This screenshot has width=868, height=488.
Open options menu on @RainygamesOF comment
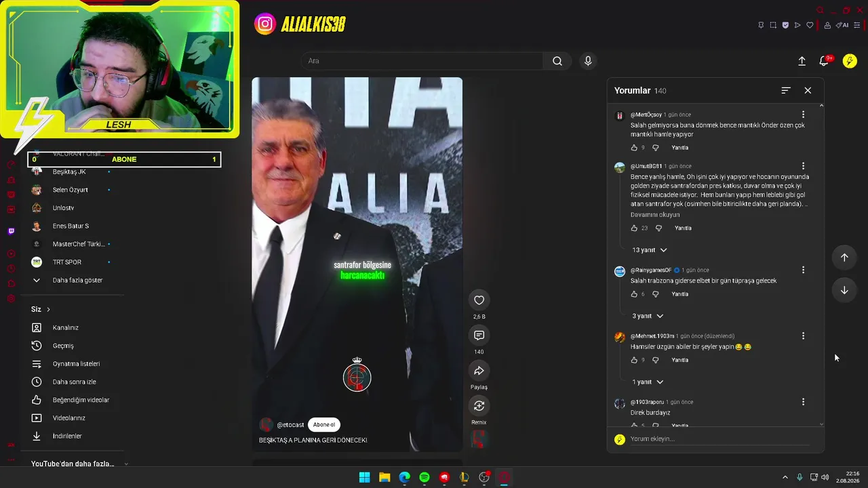(x=803, y=270)
